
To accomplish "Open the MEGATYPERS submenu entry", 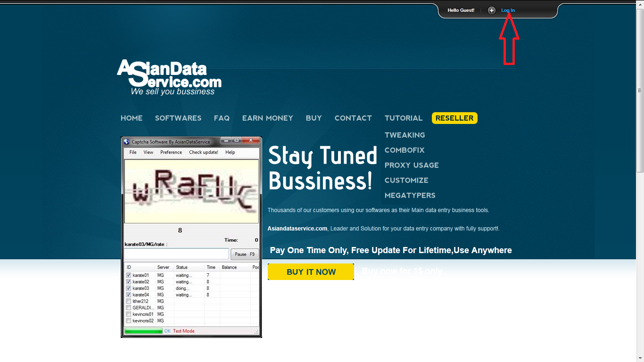I will (410, 196).
